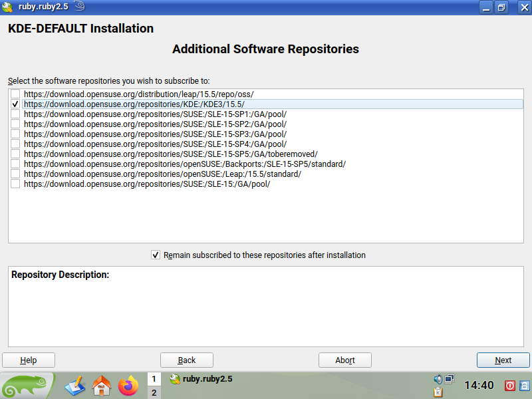Viewport: 532px width, 399px height.
Task: Activate the ruby.ruby2.5 taskbar entry
Action: (201, 379)
